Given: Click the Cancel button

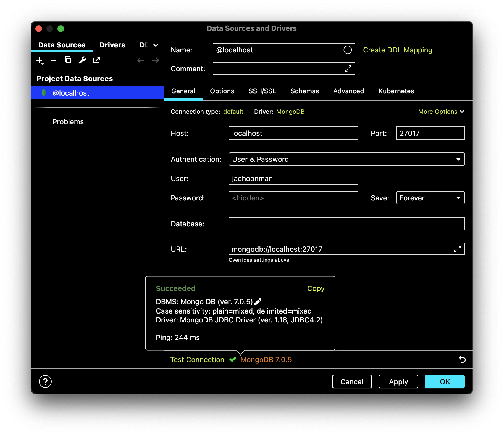Looking at the screenshot, I should [x=352, y=381].
